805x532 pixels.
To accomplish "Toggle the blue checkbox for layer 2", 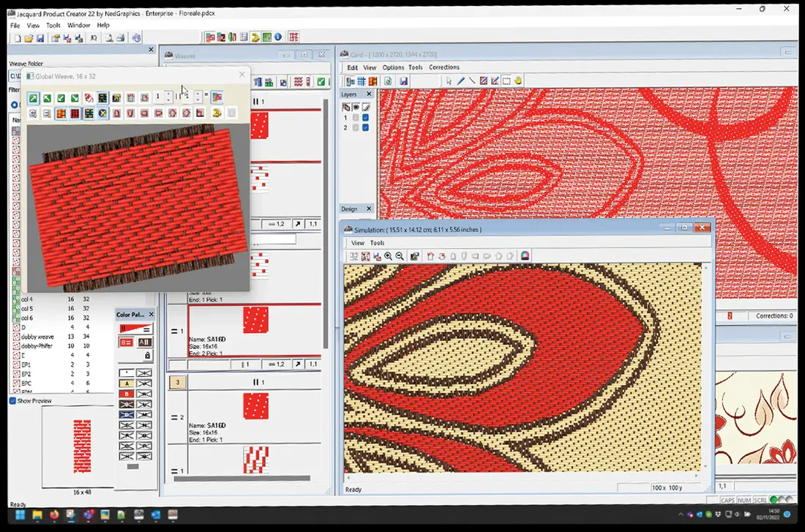I will coord(365,127).
